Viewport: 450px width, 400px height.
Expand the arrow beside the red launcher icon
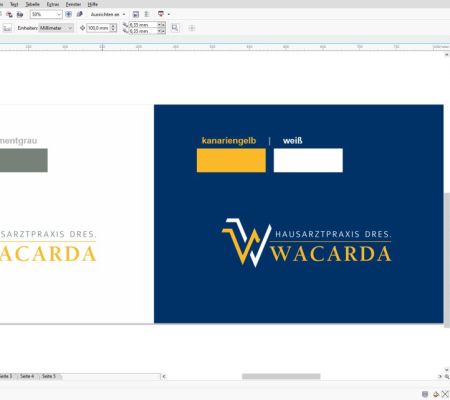(169, 14)
